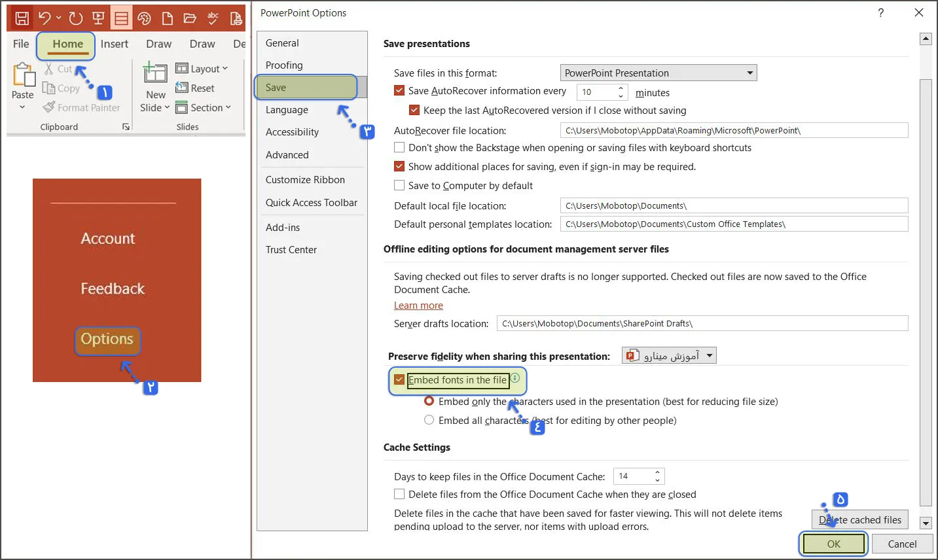Select Embed all characters radio button
Viewport: 938px width, 560px height.
(x=429, y=420)
